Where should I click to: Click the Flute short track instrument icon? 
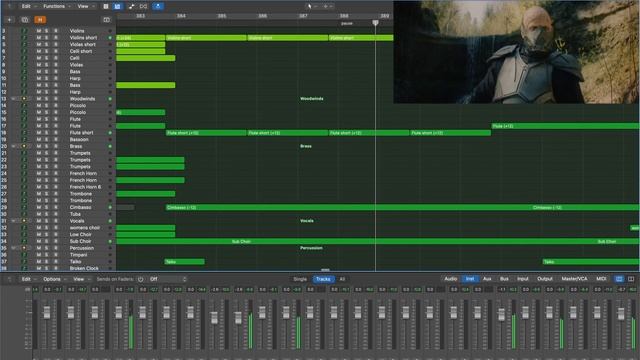coord(24,133)
